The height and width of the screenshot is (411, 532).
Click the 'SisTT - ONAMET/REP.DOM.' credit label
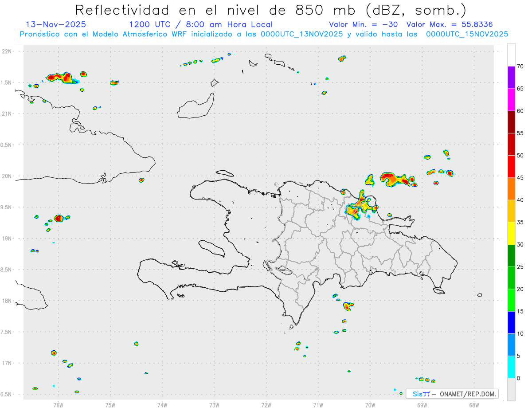point(453,394)
